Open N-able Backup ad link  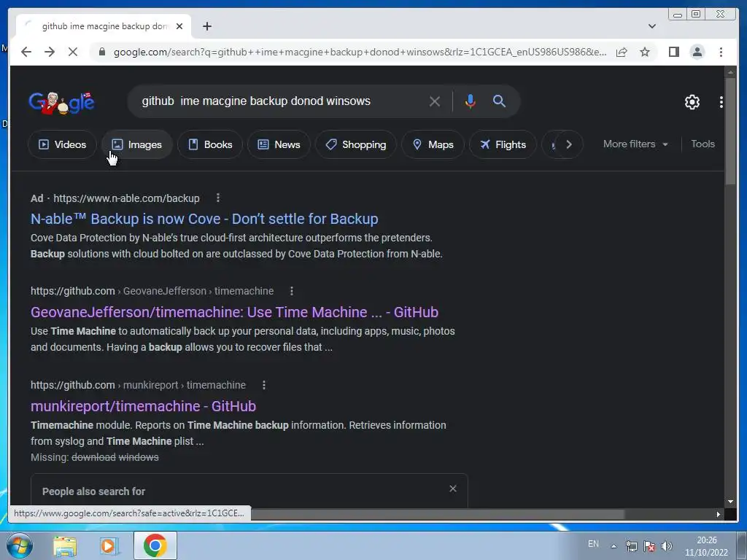click(x=204, y=219)
